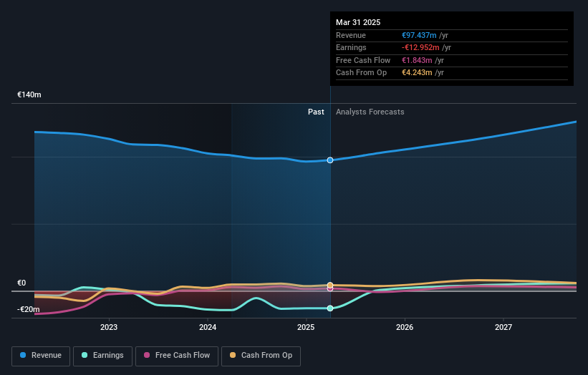The width and height of the screenshot is (588, 375).
Task: Click the Past section label
Action: [316, 112]
